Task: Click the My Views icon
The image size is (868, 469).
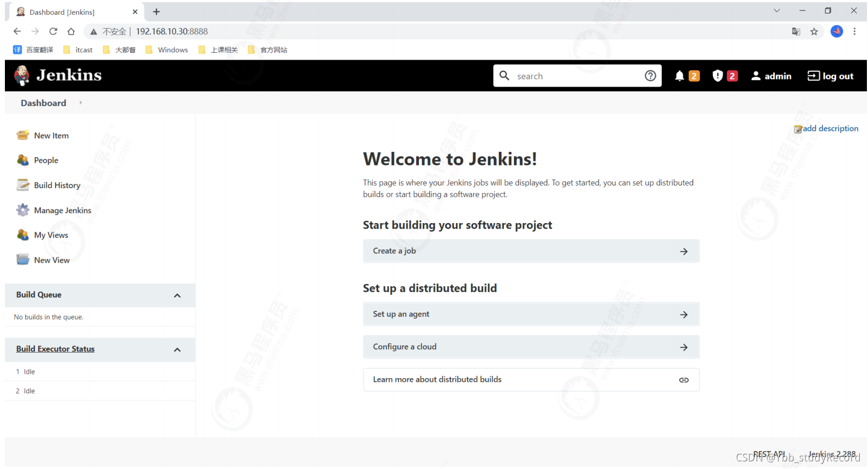Action: [22, 235]
